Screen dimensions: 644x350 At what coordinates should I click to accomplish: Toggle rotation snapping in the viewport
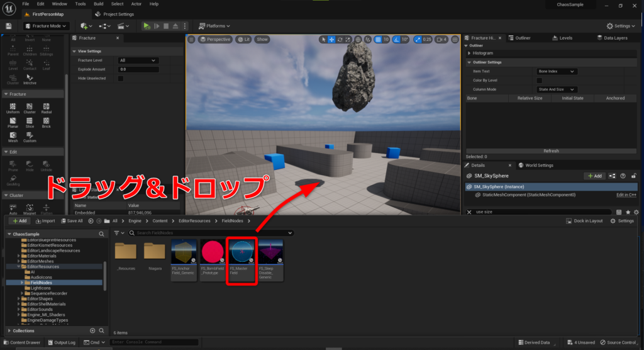(x=396, y=40)
